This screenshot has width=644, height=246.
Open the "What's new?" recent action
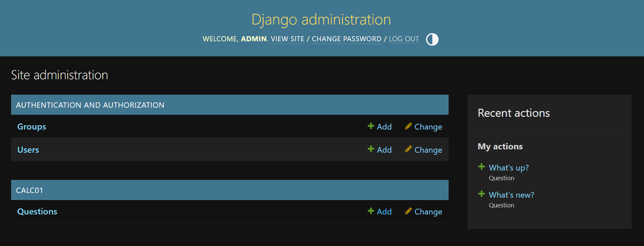[511, 195]
